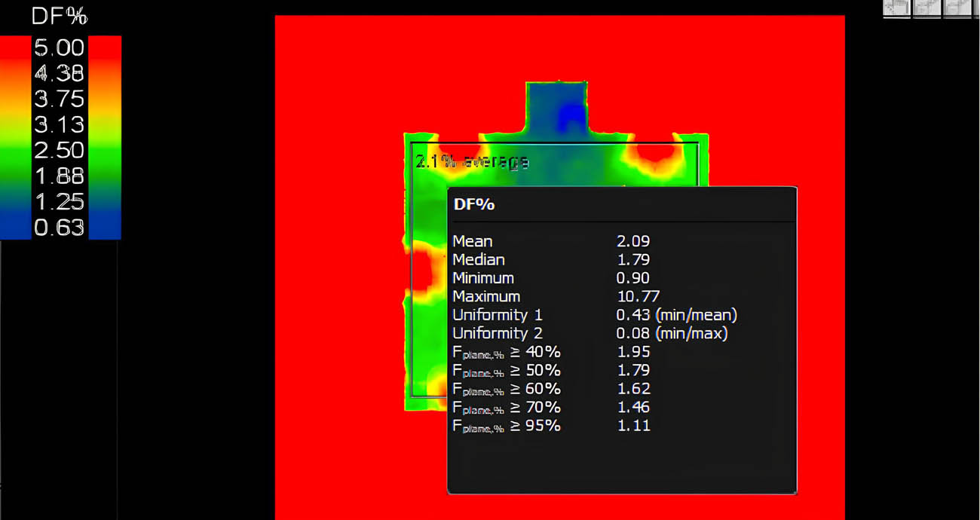This screenshot has width=980, height=520.
Task: Click the first screenshot thumbnail icon top right
Action: click(x=896, y=9)
